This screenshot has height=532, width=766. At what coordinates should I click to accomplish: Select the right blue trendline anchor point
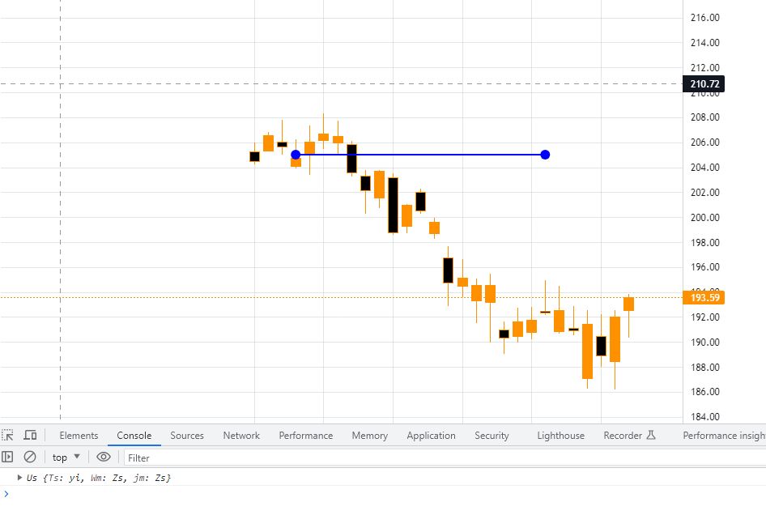pos(545,154)
